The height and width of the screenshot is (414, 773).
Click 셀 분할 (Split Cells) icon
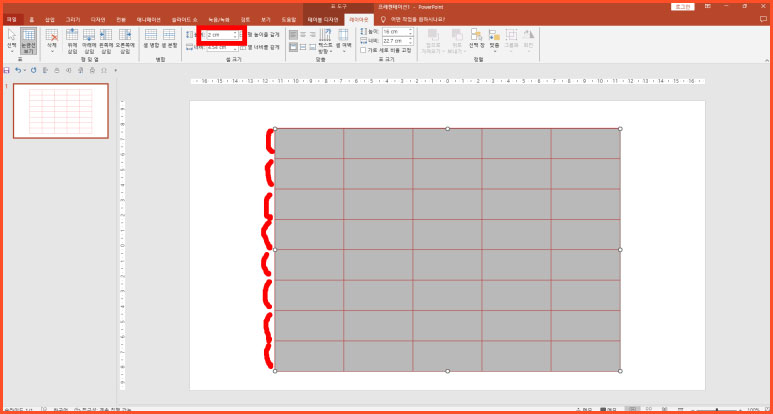pos(169,37)
